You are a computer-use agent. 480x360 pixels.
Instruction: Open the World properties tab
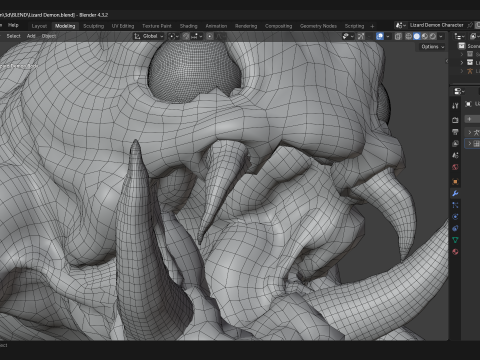[455, 167]
